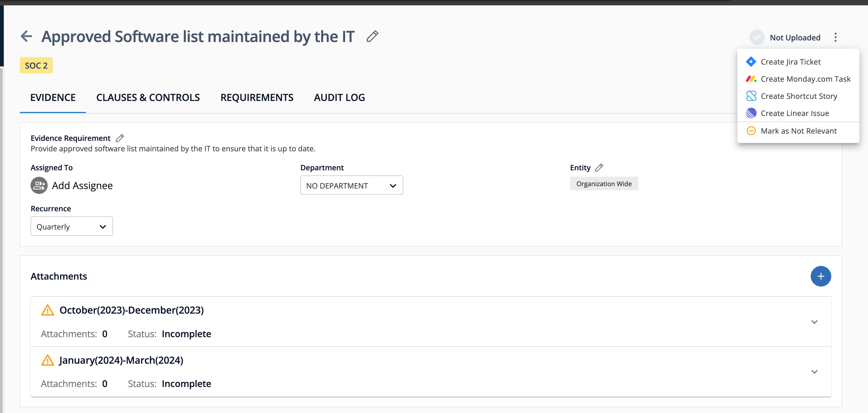
Task: Click warning icon for January-March 2024
Action: pos(47,360)
